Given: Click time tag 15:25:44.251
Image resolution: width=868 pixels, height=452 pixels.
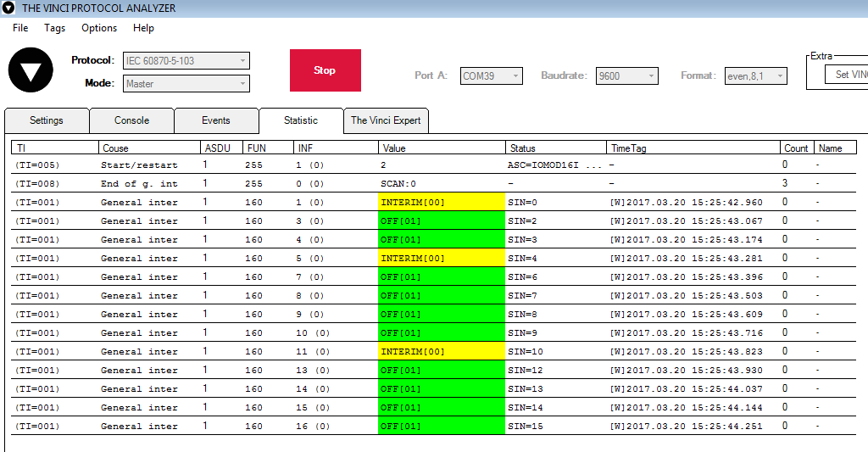Looking at the screenshot, I should (x=687, y=426).
